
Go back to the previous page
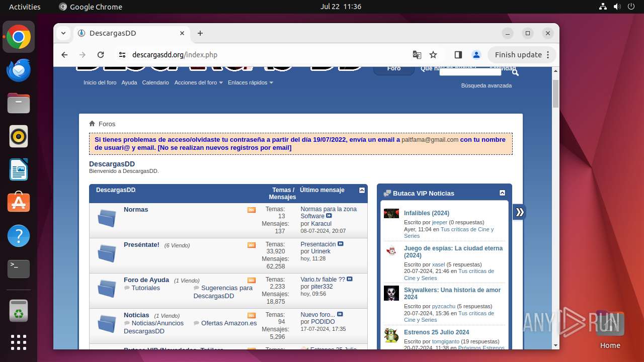(64, 55)
